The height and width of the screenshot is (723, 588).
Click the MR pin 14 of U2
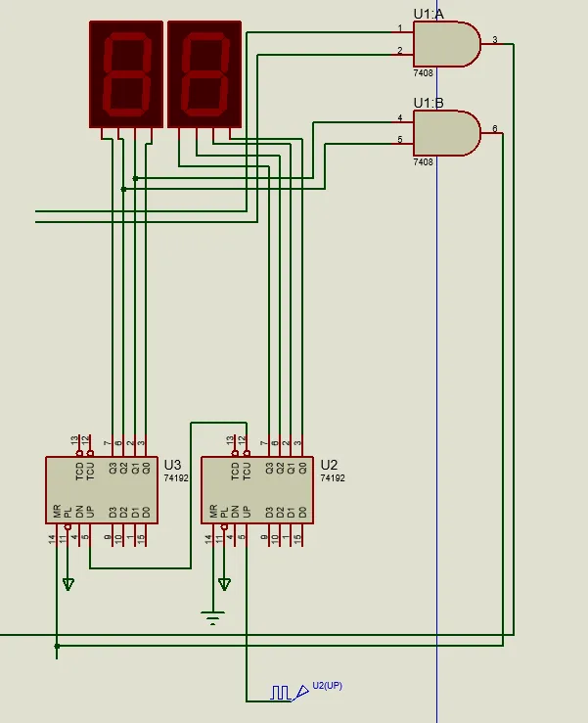212,536
